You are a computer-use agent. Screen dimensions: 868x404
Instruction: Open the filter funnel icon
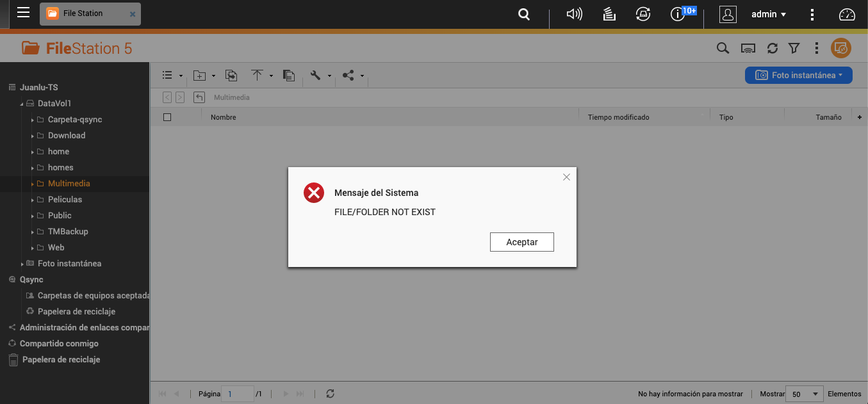(x=794, y=48)
